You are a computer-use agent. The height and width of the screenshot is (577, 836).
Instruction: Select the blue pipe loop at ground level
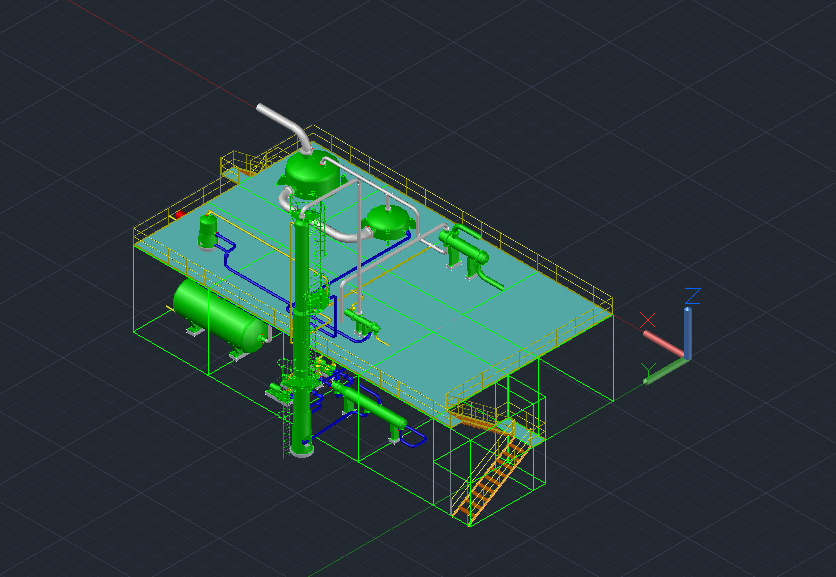pos(414,438)
